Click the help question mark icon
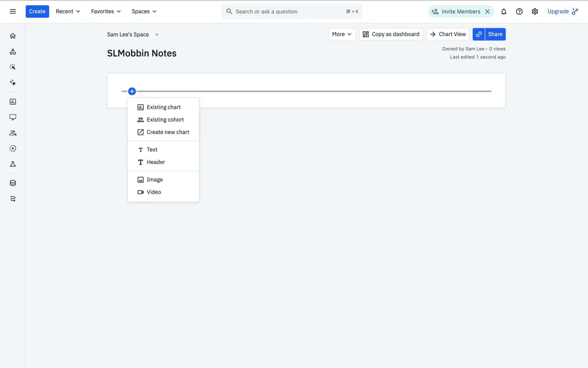588x368 pixels. click(519, 11)
